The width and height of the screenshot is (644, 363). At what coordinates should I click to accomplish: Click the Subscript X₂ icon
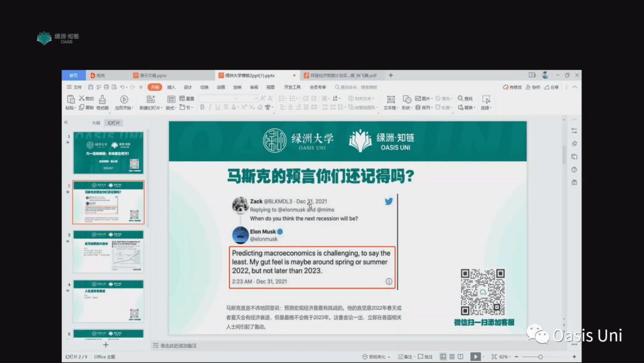tap(252, 107)
